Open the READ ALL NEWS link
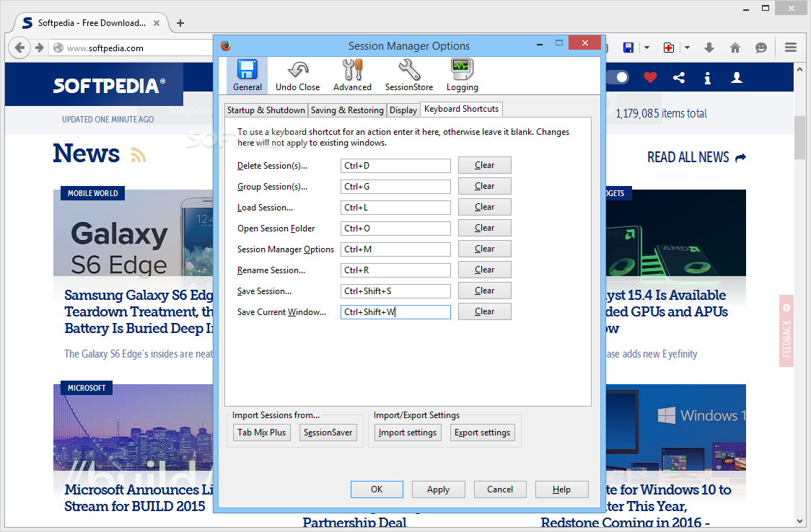The width and height of the screenshot is (811, 532). click(x=696, y=157)
